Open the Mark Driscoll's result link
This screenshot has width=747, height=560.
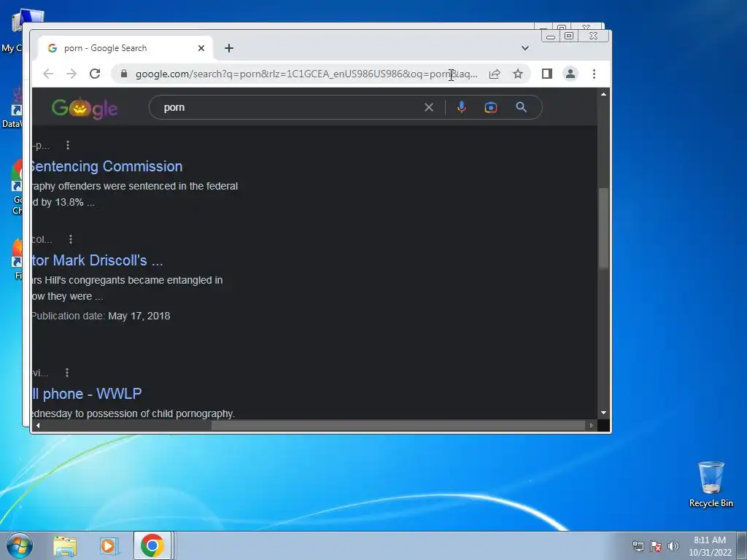point(97,260)
